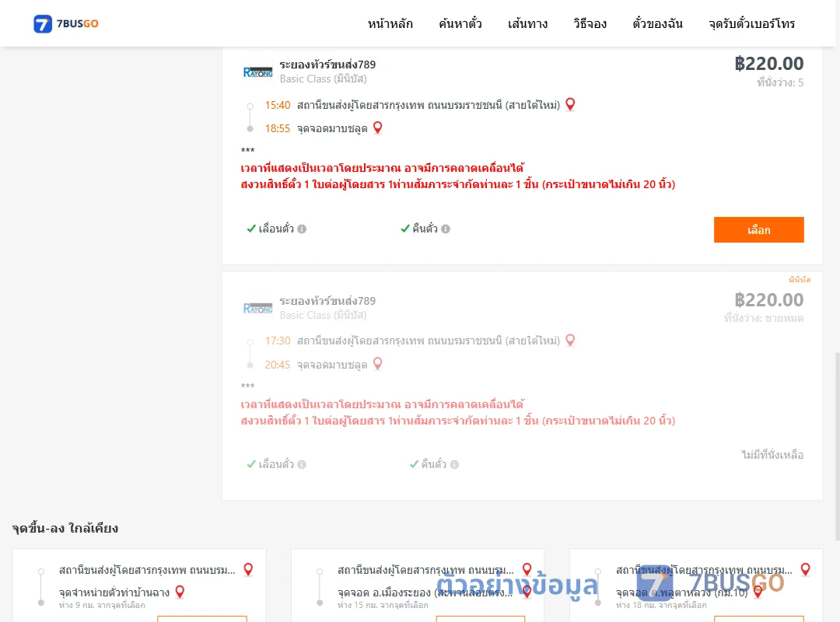Click Rayong operator logo on 17:30 trip
Screen dimensions: 840x622
[x=257, y=308]
